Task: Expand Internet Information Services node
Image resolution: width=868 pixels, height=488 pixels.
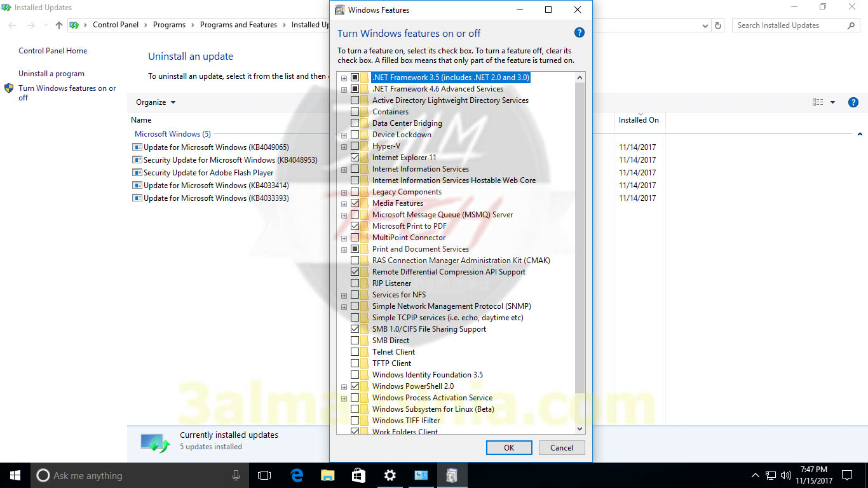Action: pyautogui.click(x=344, y=170)
